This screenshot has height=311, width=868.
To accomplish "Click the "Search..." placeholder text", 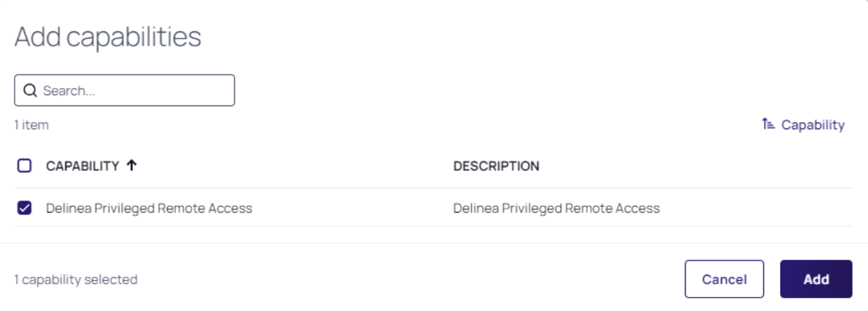I will click(x=69, y=91).
